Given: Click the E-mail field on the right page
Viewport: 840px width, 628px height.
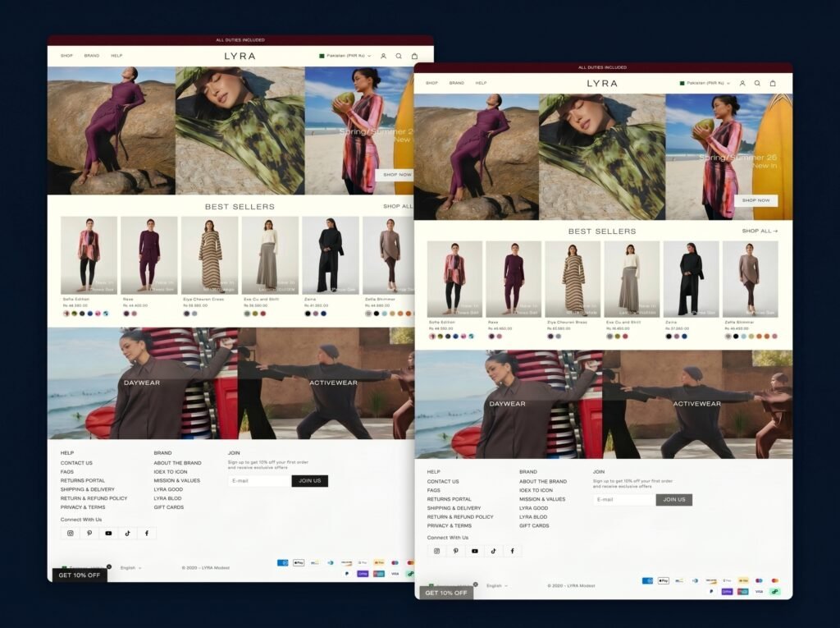Looking at the screenshot, I should pyautogui.click(x=624, y=499).
